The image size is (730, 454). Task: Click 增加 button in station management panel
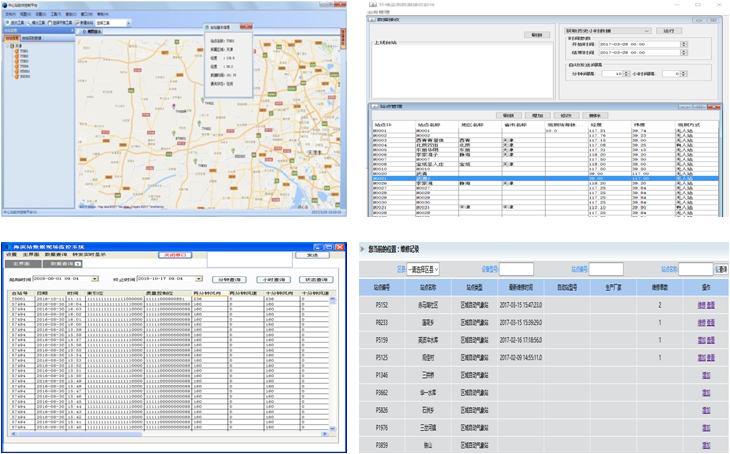pyautogui.click(x=537, y=115)
